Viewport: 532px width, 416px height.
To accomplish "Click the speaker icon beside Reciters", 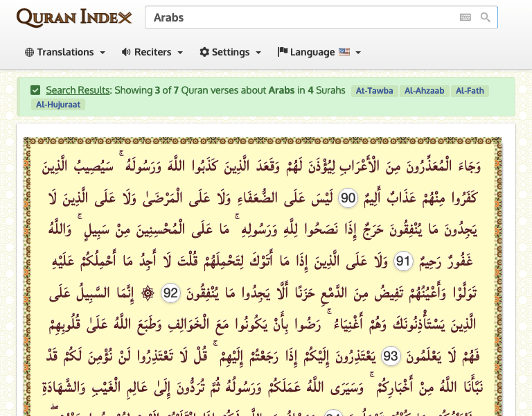I will [126, 52].
